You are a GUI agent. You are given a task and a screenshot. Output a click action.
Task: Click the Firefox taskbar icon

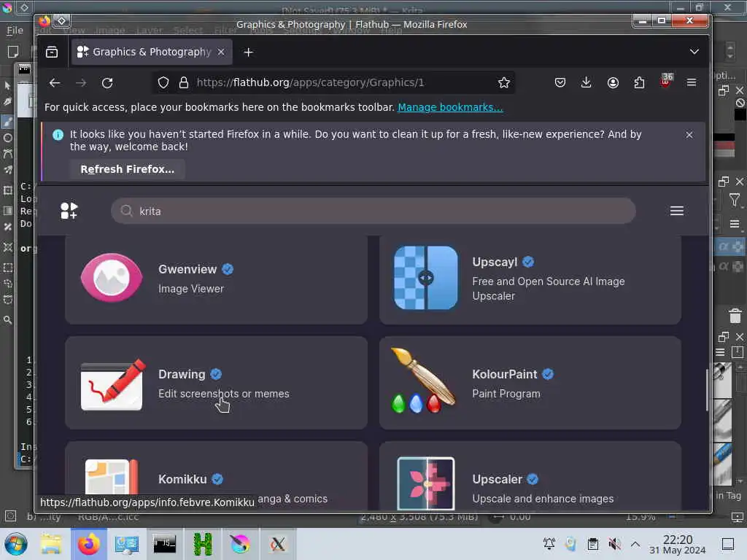tap(89, 544)
